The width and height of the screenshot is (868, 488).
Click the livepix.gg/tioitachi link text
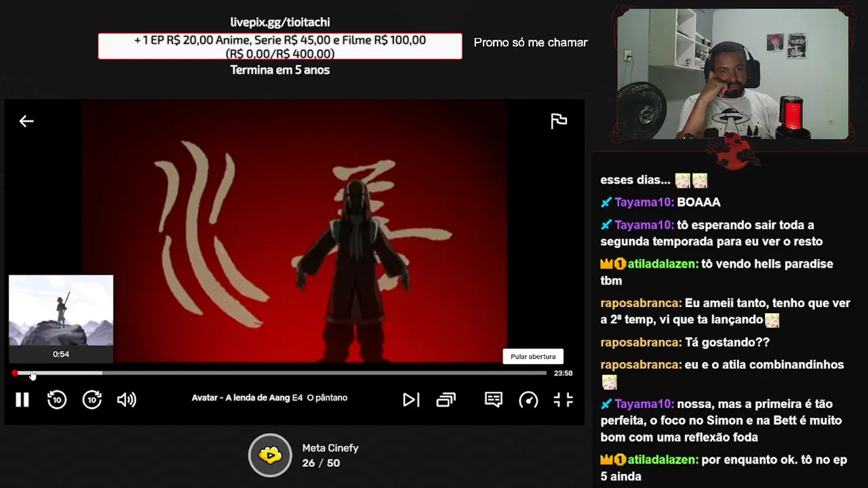coord(280,22)
